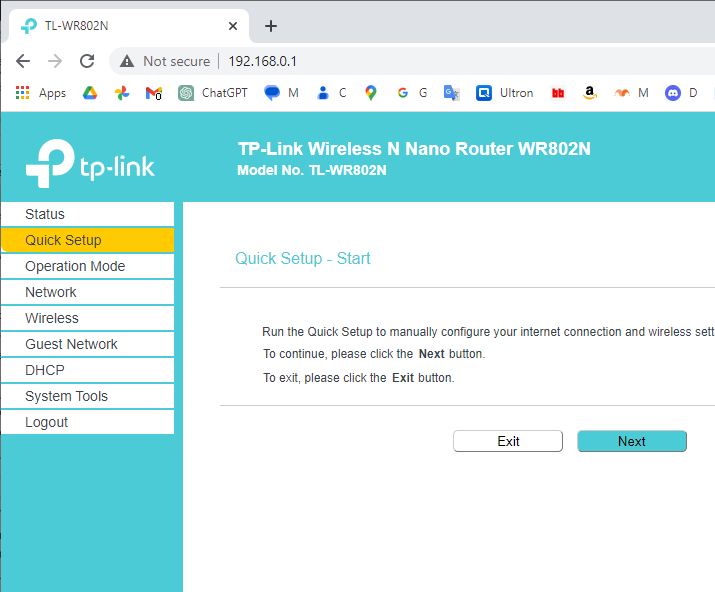The width and height of the screenshot is (715, 592).
Task: Open the Google Maps bookmark
Action: coord(371,93)
